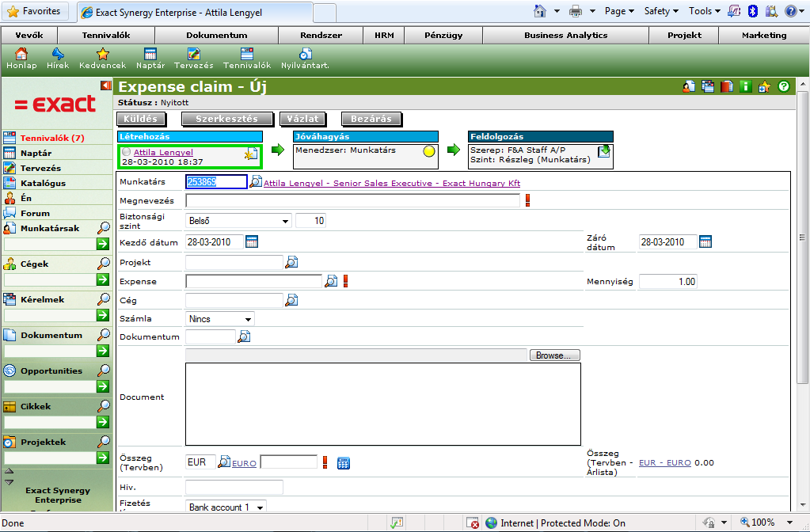Run Dokumentum search green arrow in sidebar
This screenshot has width=810, height=532.
coord(103,351)
